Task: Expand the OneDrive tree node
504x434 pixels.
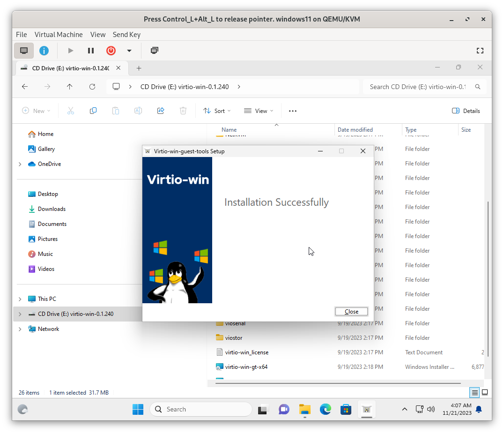Action: [20, 164]
